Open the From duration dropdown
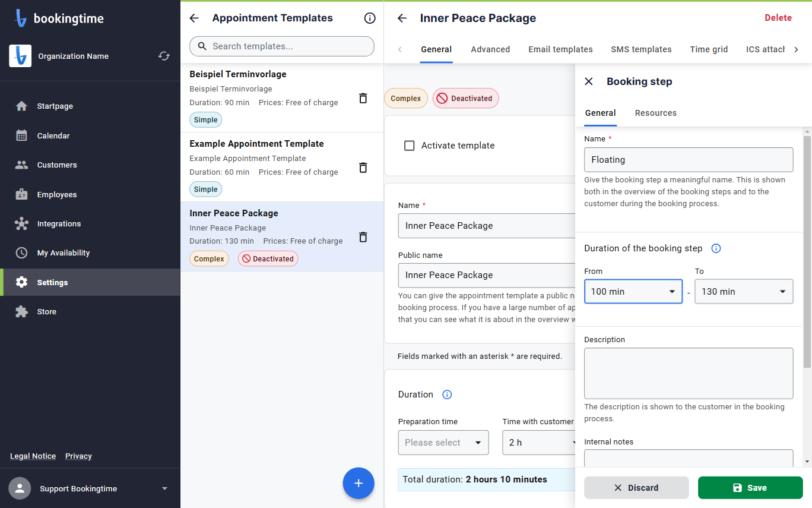Screen dimensions: 812x508 click(633, 292)
